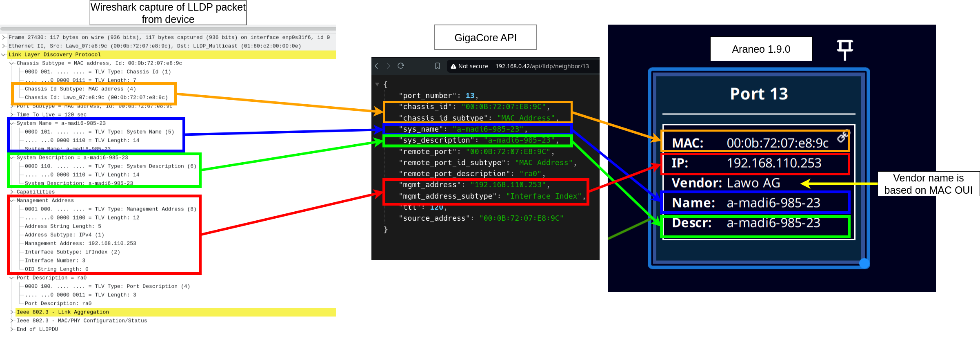
Task: Expand Ieee 802.3 MAC/PHY Configuration/Status node
Action: pos(12,321)
